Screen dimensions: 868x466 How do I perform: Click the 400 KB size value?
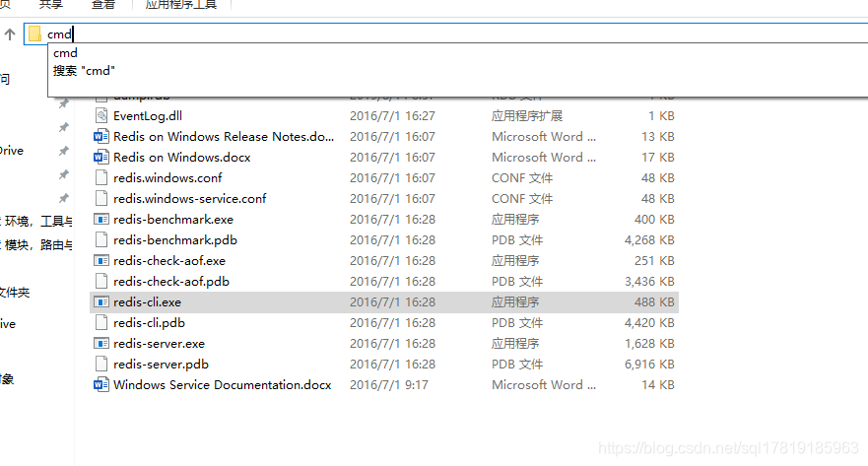coord(655,219)
